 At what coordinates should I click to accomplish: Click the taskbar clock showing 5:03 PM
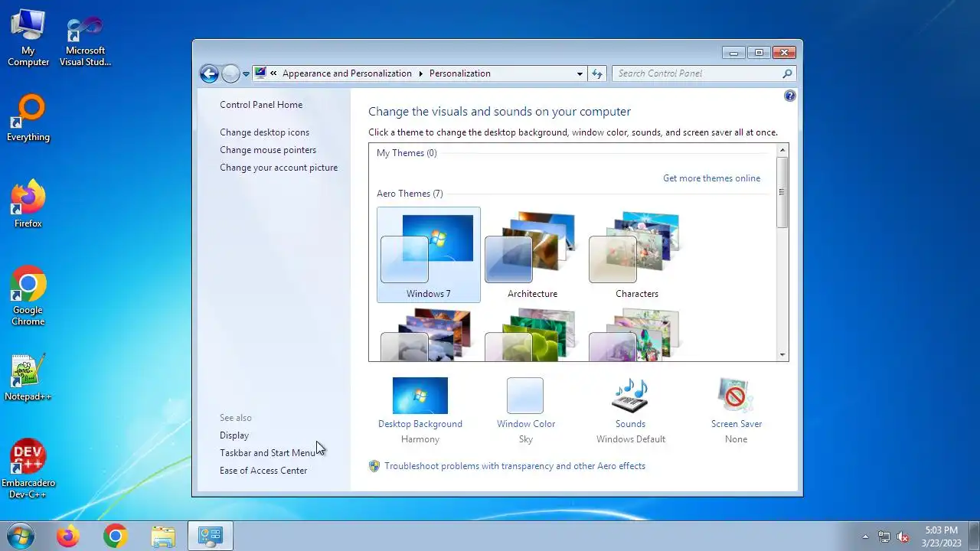click(941, 536)
